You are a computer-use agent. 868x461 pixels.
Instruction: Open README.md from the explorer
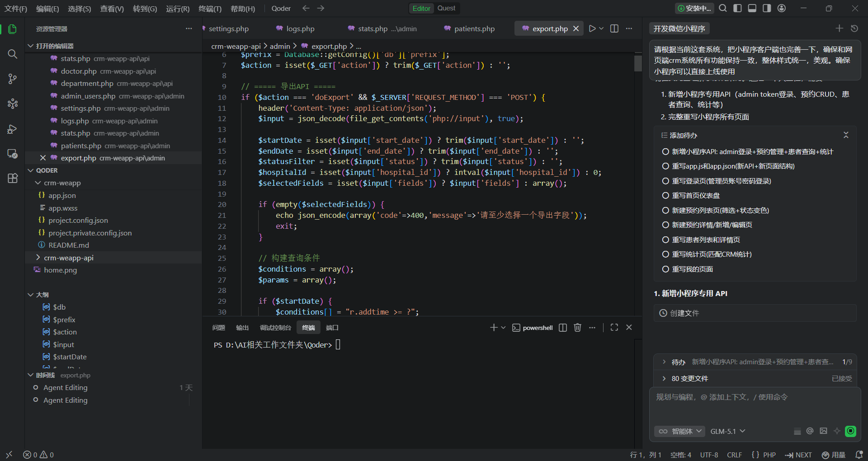[69, 245]
